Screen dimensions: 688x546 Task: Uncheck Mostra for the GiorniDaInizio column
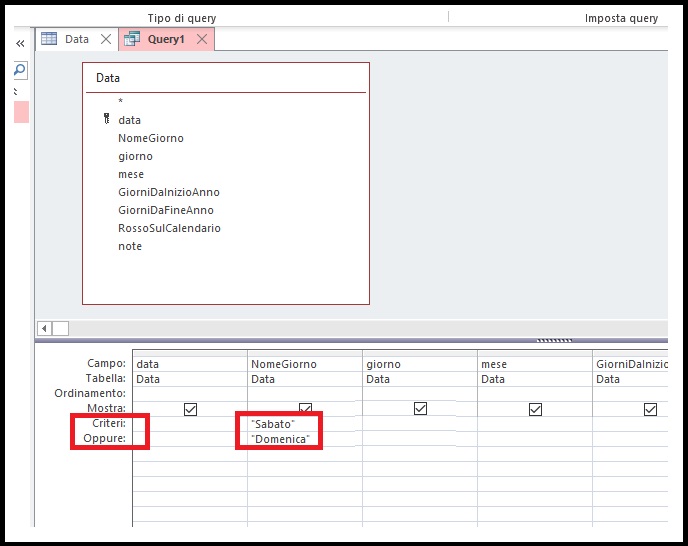point(650,409)
